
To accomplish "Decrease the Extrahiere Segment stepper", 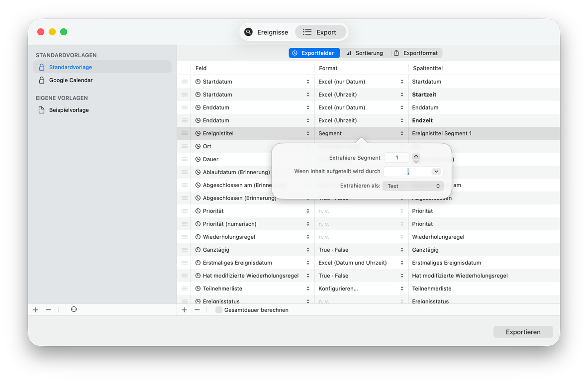I will coord(416,161).
